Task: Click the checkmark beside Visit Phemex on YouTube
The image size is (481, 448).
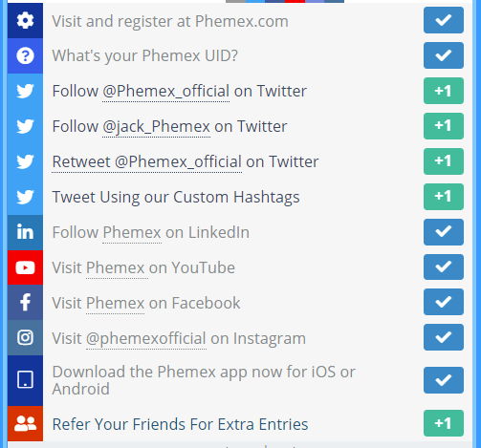Action: click(x=444, y=267)
